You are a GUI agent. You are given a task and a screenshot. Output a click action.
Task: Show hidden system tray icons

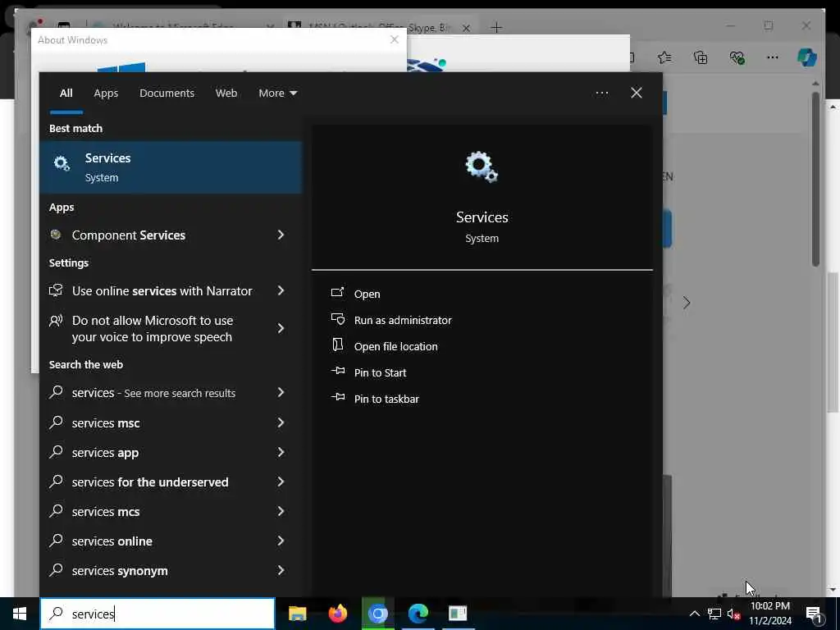pos(694,614)
